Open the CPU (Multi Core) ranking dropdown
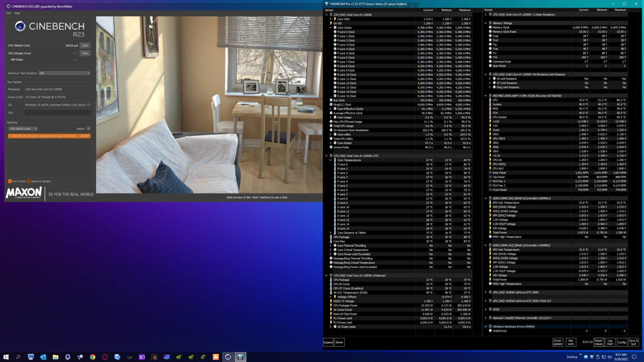Viewport: 644px width, 362px height. tap(23, 129)
